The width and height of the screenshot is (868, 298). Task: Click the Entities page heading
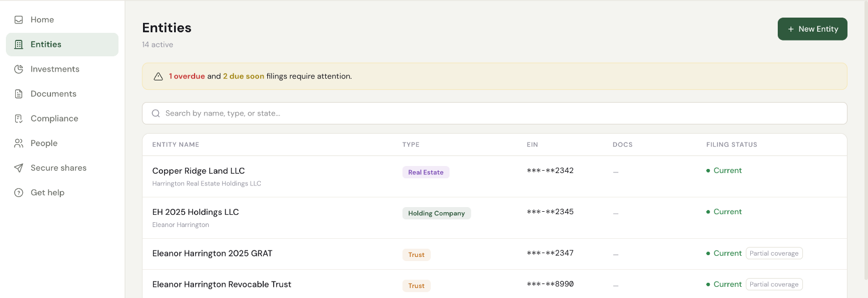point(167,28)
